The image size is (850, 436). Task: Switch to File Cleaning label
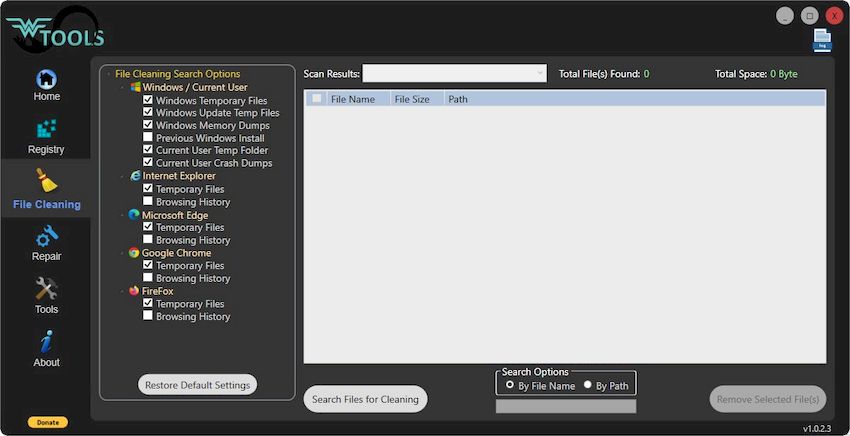click(x=47, y=204)
